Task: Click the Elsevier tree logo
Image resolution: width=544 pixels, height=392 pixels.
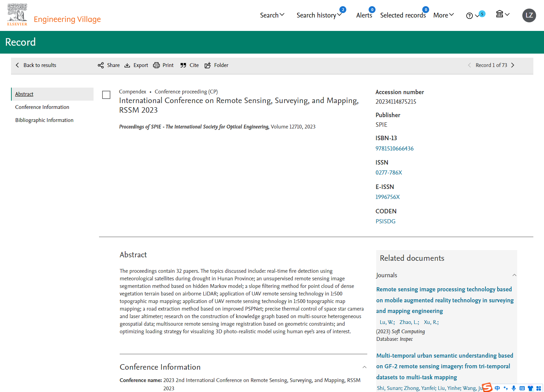Action: (17, 14)
